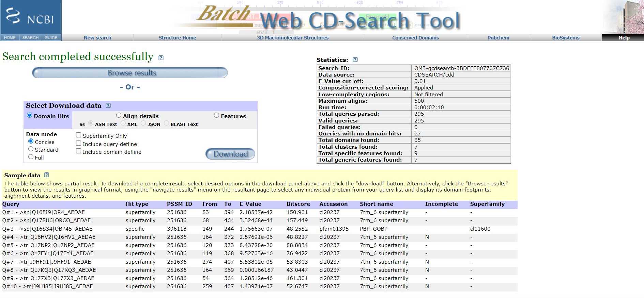Select Concise data mode
Screen dimensions: 644x298
[x=31, y=141]
